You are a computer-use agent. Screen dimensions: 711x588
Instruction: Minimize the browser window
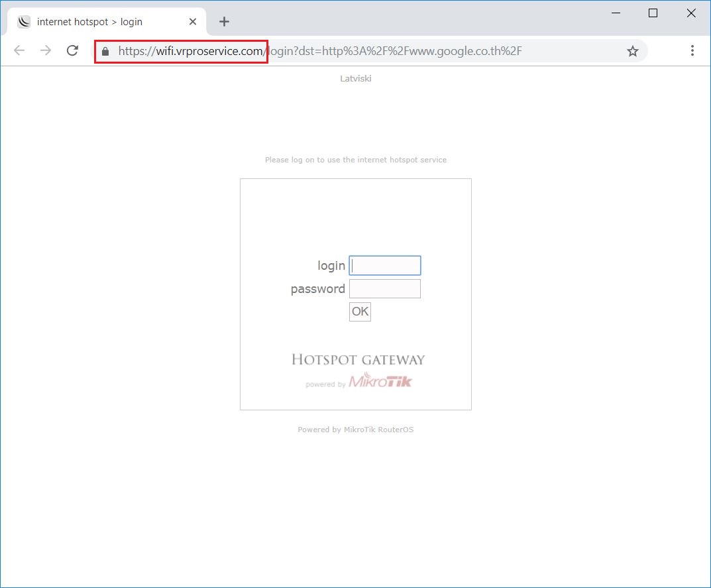pos(616,13)
